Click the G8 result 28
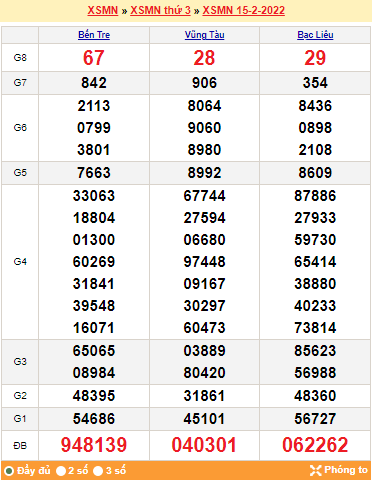 click(204, 58)
